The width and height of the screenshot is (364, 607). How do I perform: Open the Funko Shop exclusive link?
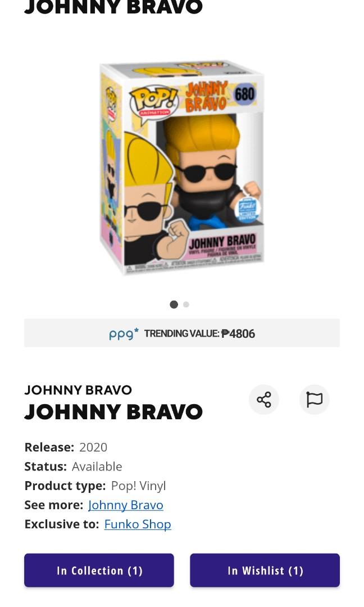(138, 524)
